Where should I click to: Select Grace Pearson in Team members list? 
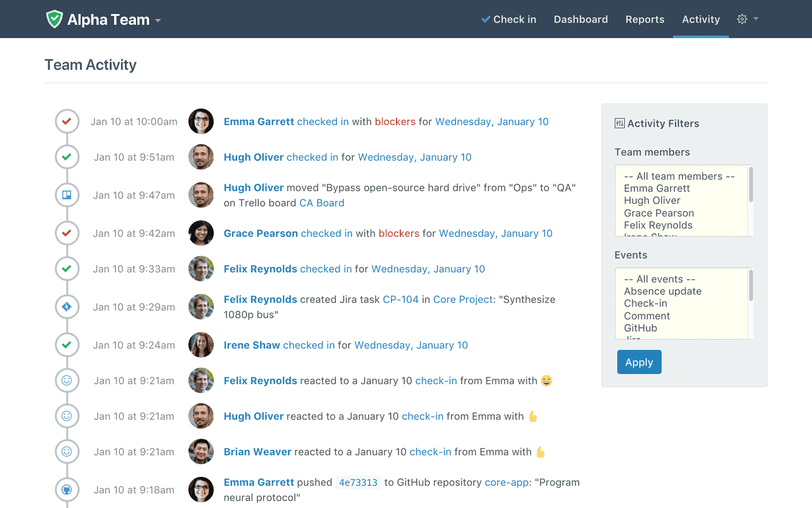659,213
